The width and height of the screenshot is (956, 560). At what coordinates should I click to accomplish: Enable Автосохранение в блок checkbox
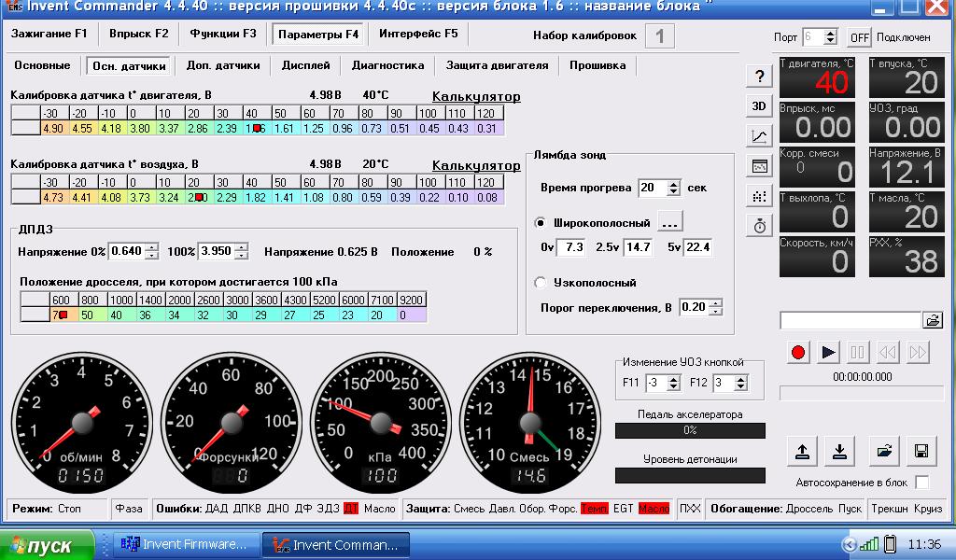click(x=922, y=483)
